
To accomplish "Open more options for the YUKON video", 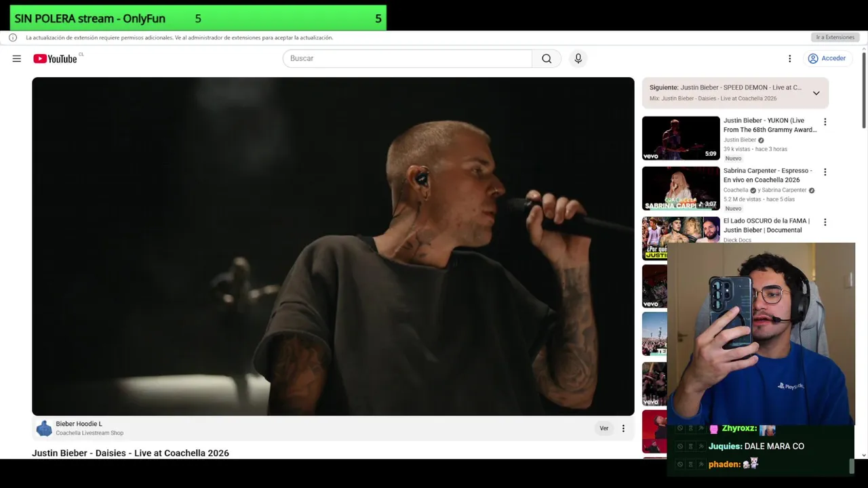I will point(825,122).
